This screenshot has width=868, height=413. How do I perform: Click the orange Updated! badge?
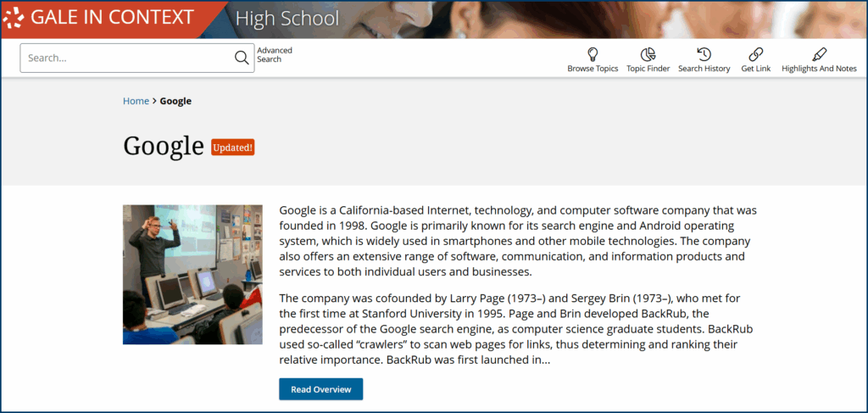pos(232,148)
